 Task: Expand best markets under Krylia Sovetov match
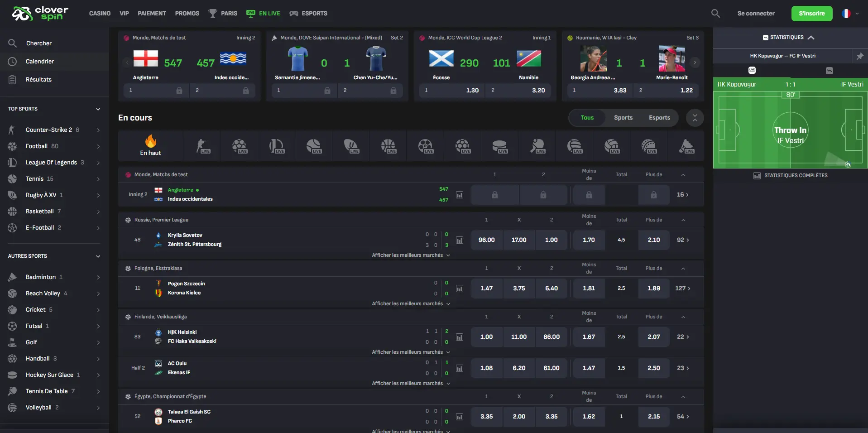411,255
